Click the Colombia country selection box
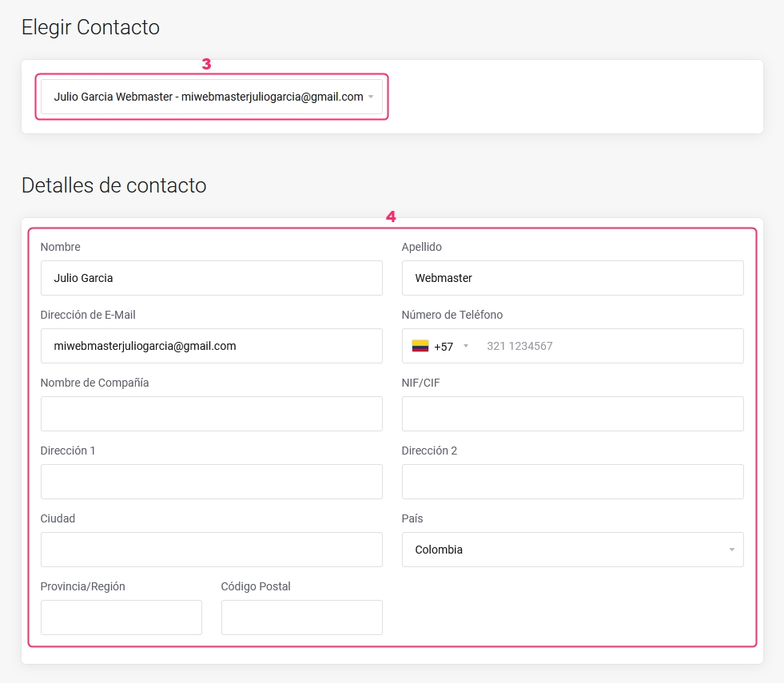The height and width of the screenshot is (683, 784). 572,550
